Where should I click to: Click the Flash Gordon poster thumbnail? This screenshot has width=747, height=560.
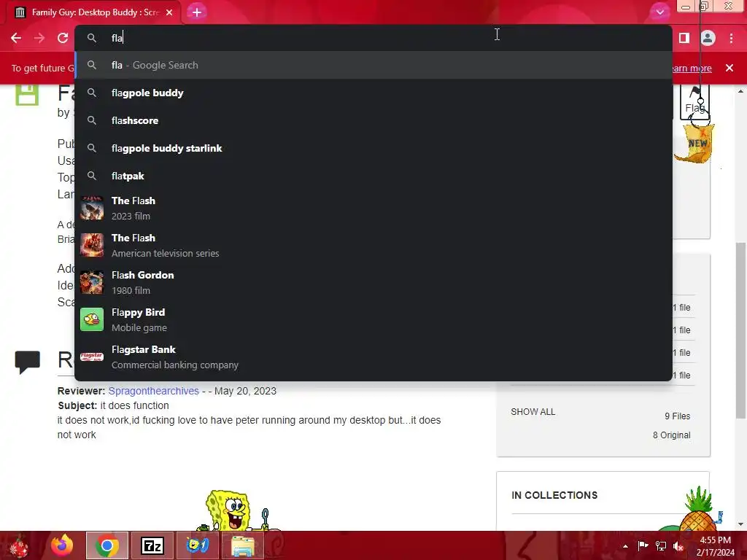[x=92, y=282]
